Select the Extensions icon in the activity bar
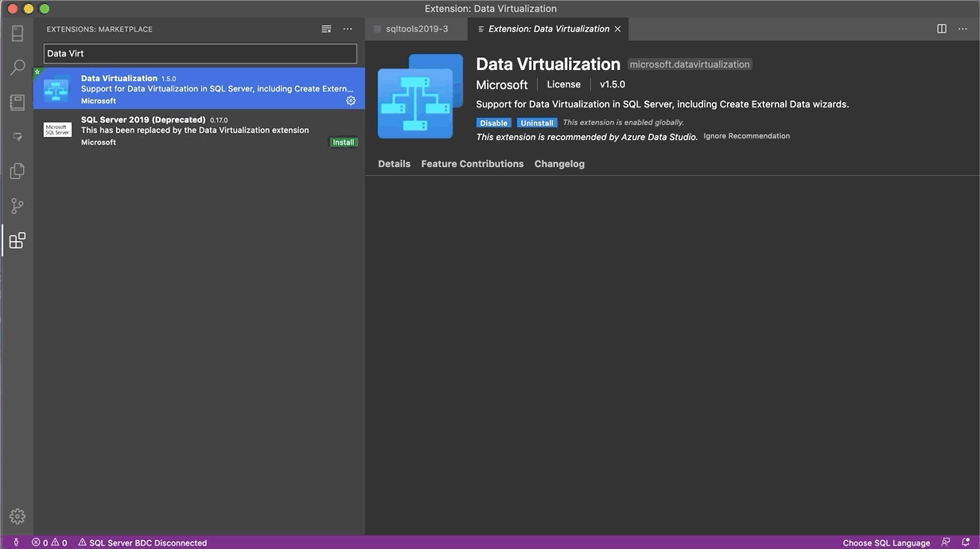The width and height of the screenshot is (980, 549). click(17, 239)
